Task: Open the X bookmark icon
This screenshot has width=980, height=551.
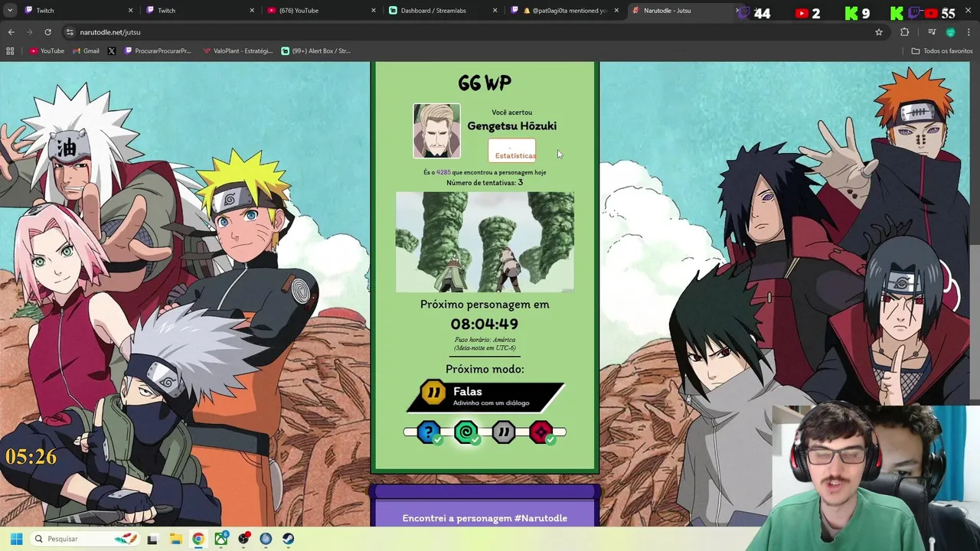Action: 112,51
